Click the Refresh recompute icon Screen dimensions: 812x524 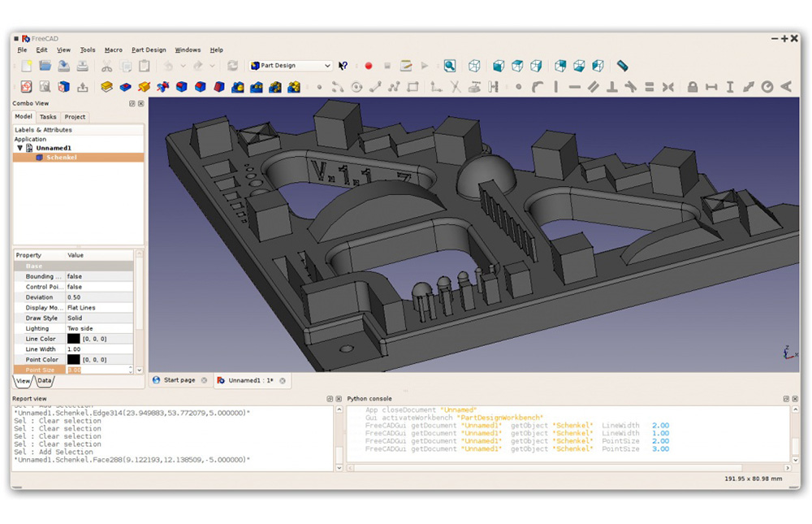point(232,66)
